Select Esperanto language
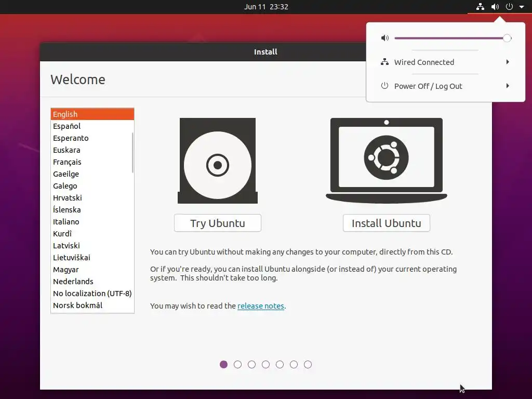Screen dimensions: 532x399 pos(91,138)
